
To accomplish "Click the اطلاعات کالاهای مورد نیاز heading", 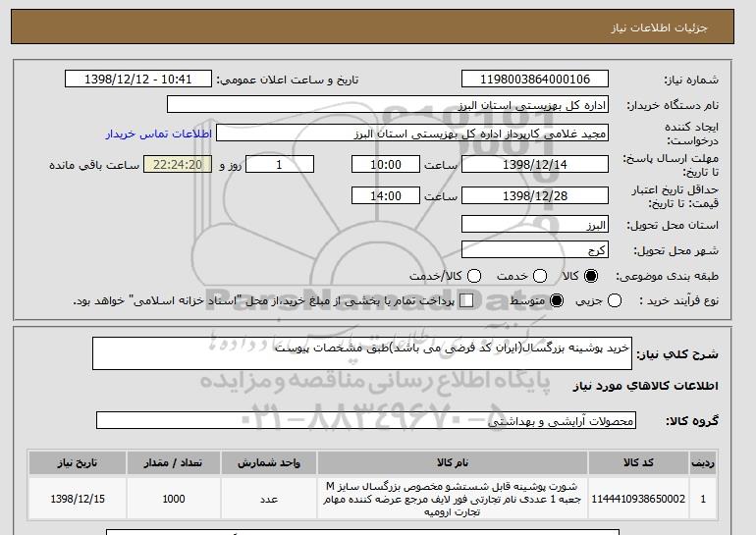I will coord(645,386).
